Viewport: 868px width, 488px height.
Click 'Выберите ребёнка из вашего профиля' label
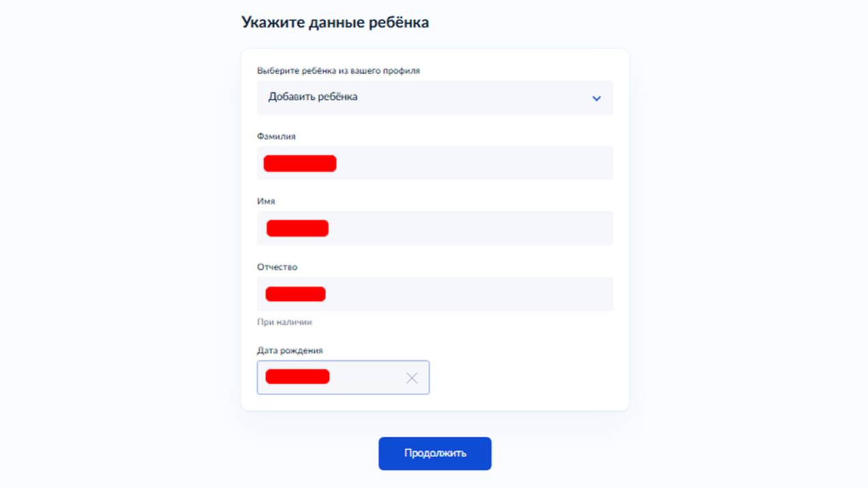[338, 70]
